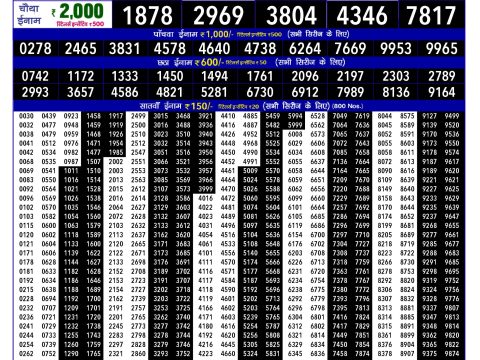Select fifth prize number 6264
Viewport: 480px width, 360px height.
point(305,49)
